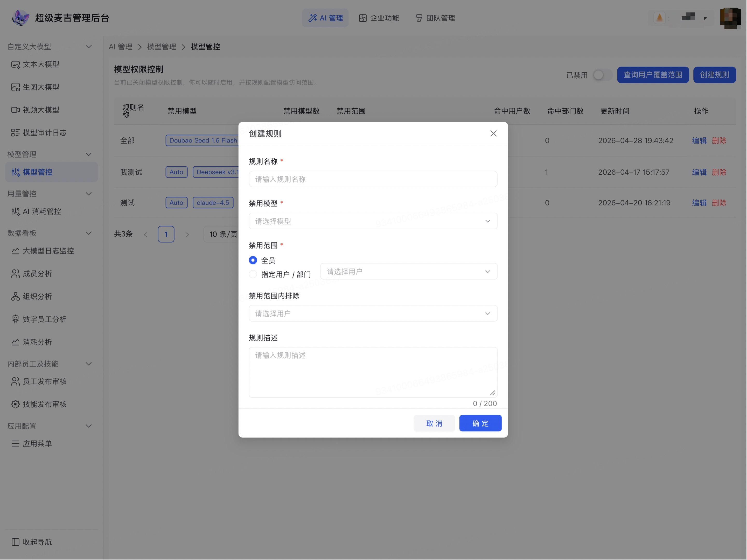
Task: Select the 全员 radio option
Action: (253, 260)
